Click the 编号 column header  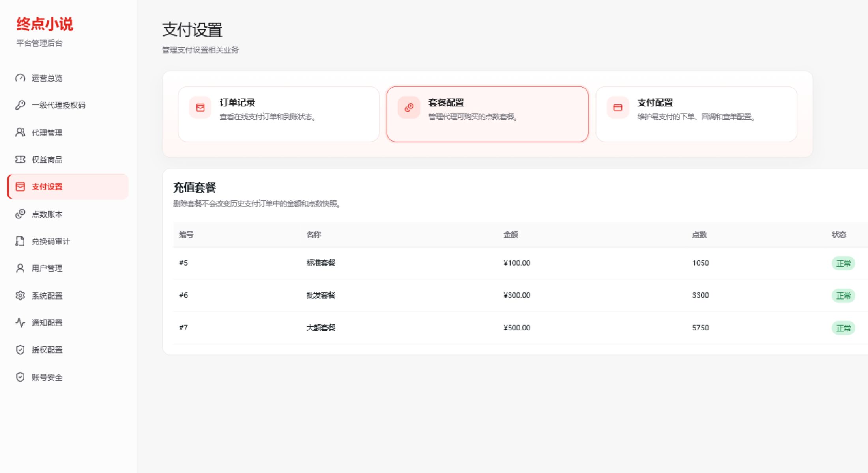coord(186,235)
